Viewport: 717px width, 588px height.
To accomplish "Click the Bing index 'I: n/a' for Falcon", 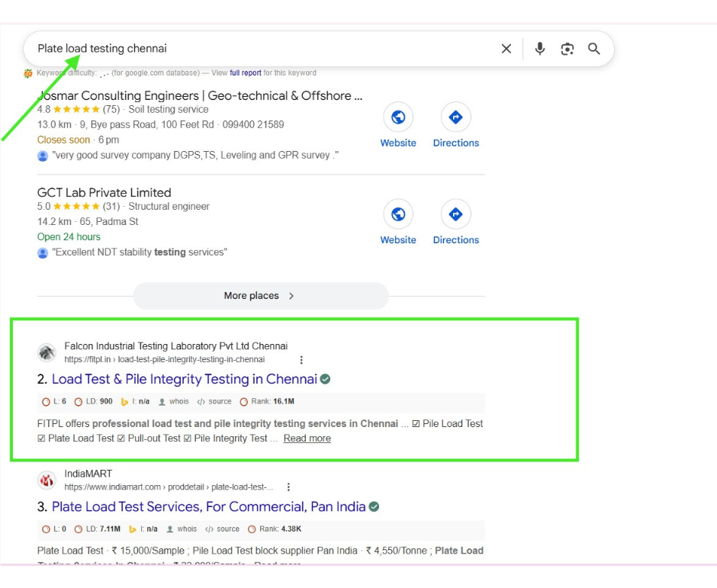I will pyautogui.click(x=135, y=401).
